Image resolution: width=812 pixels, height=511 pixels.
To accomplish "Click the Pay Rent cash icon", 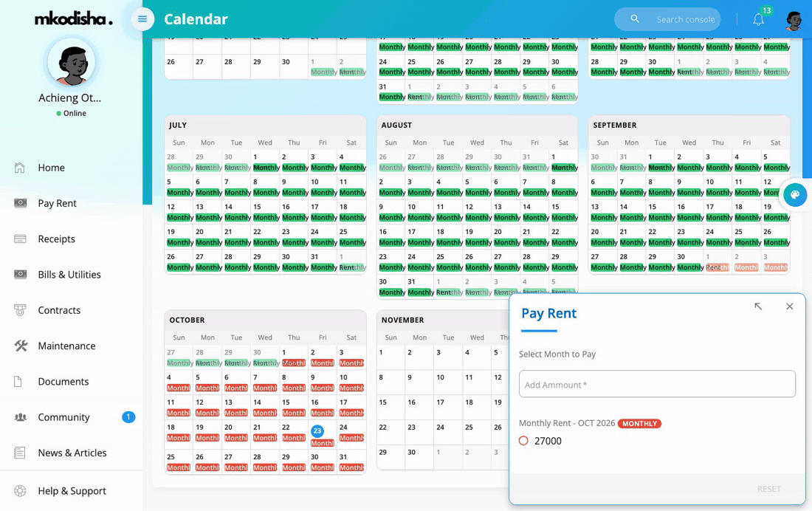I will (20, 203).
